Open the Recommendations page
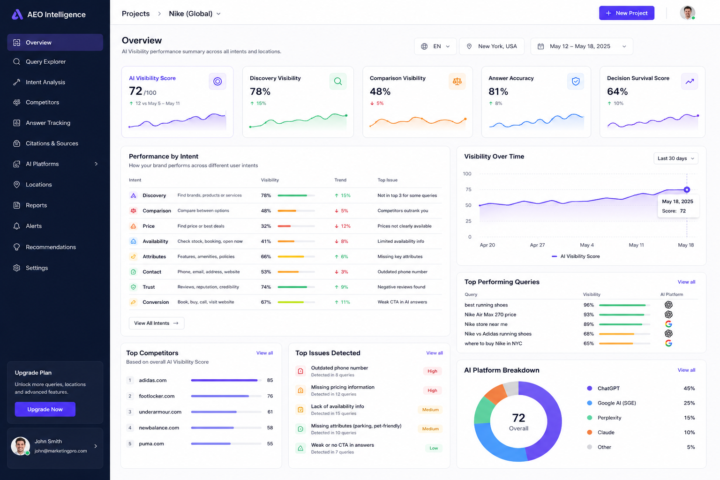This screenshot has height=480, width=720. click(x=55, y=247)
